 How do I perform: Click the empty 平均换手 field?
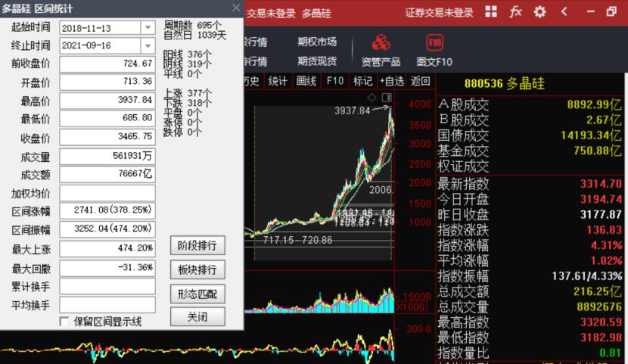coord(107,305)
